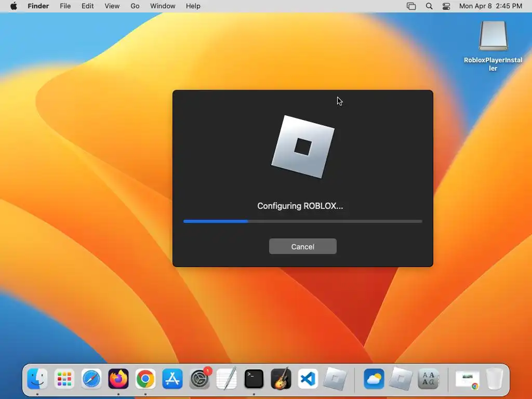The height and width of the screenshot is (399, 532).
Task: Click the 'Configuring ROBLOX...' status text
Action: [x=300, y=206]
